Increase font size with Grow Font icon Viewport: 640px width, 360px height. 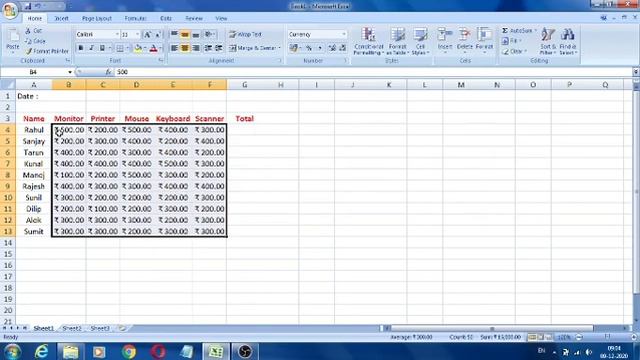[x=148, y=35]
